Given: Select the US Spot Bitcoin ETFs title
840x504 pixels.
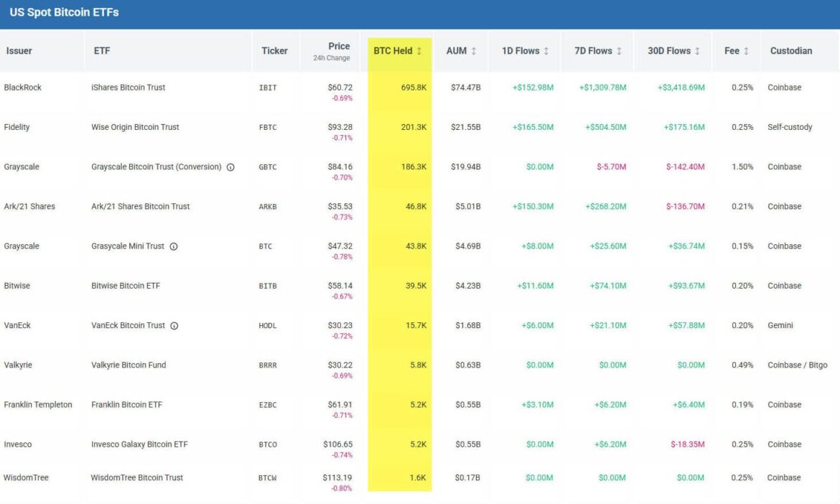Looking at the screenshot, I should pyautogui.click(x=65, y=12).
